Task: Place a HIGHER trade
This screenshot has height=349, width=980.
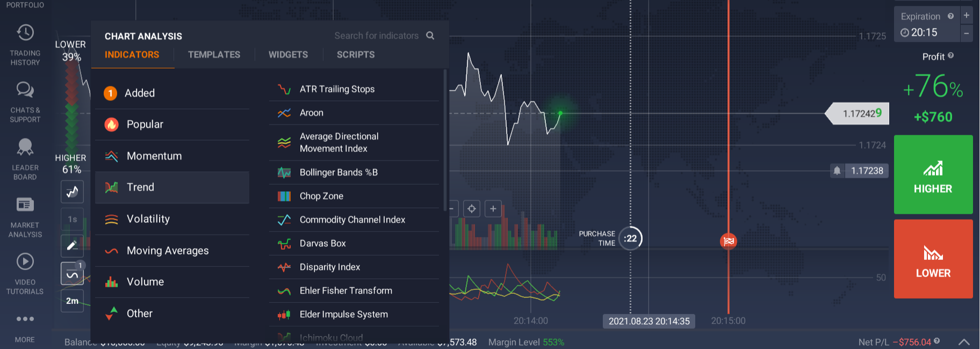Action: (933, 174)
